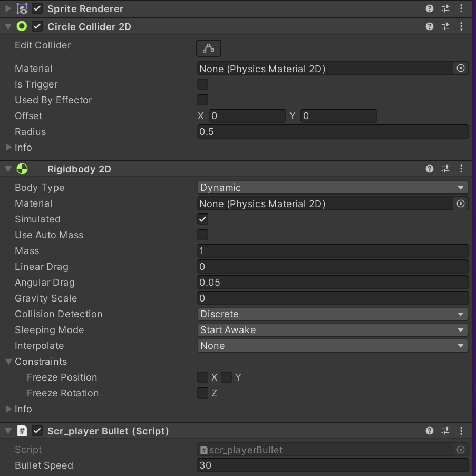Viewport: 476px width, 476px height.
Task: Pick Physics Material for Rigidbody 2D
Action: click(x=461, y=203)
